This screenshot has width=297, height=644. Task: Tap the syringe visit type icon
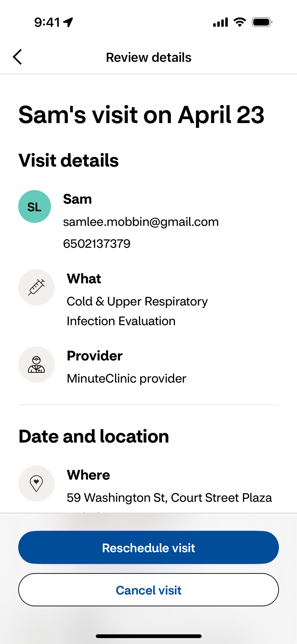click(x=36, y=287)
